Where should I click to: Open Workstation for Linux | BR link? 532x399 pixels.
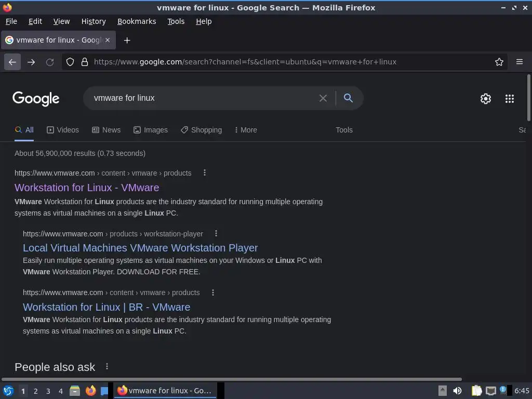[107, 307]
